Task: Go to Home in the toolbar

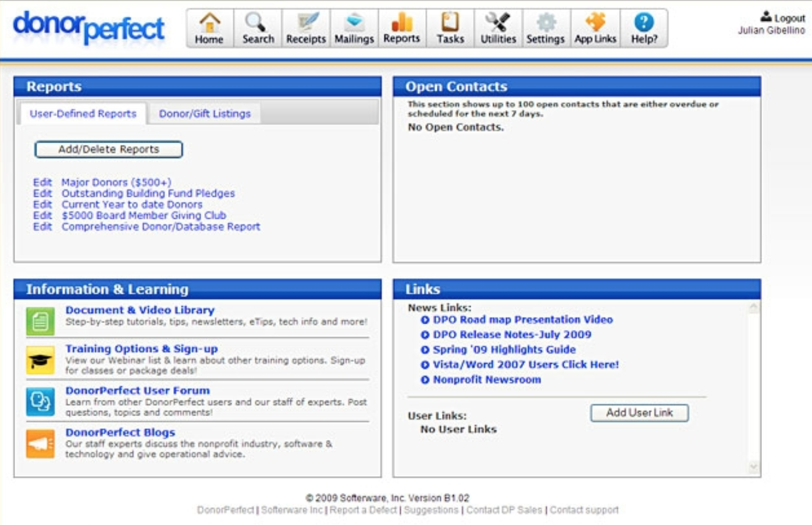Action: (209, 28)
